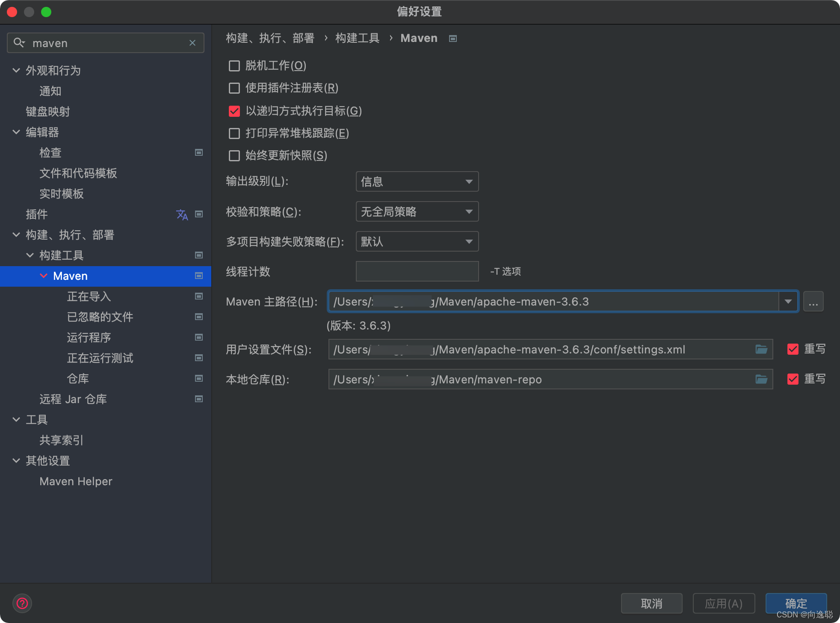Clear the maven search text
Viewport: 840px width, 623px height.
(192, 43)
